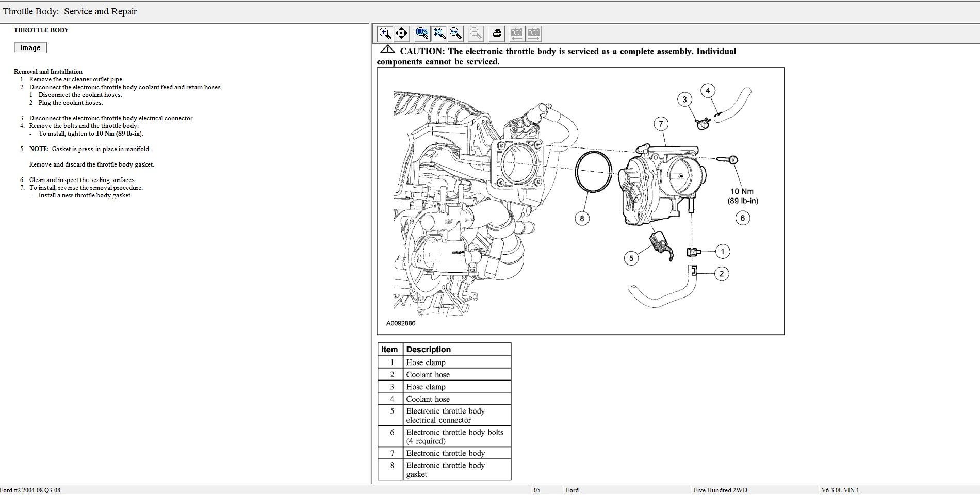Select row 5 electrical connector in table
Viewport: 980px width, 495px height.
click(444, 415)
